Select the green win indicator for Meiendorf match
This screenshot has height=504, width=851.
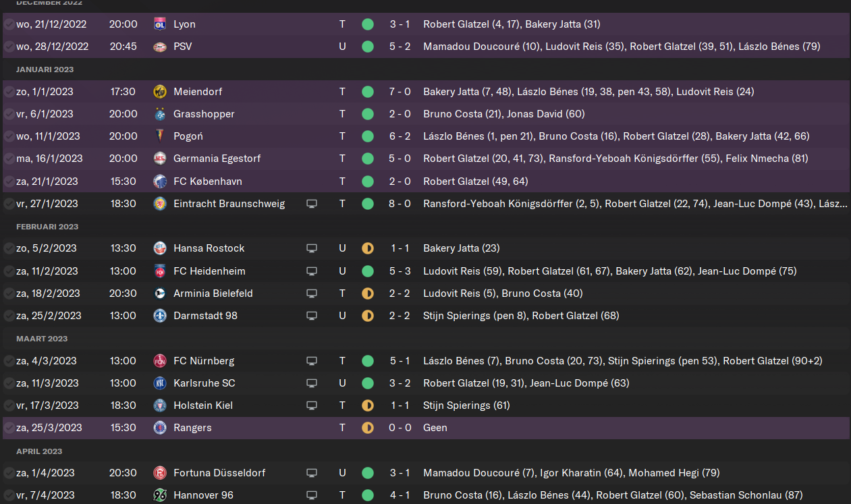pos(367,92)
